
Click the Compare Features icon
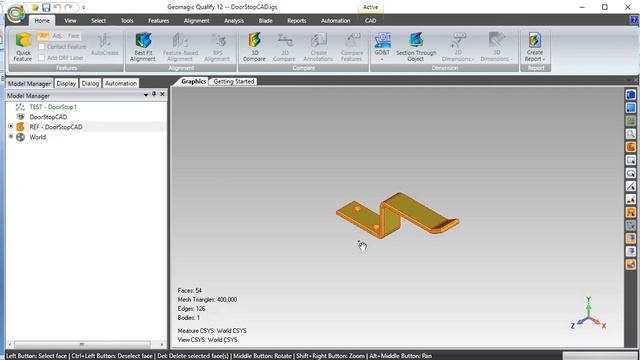click(x=351, y=47)
